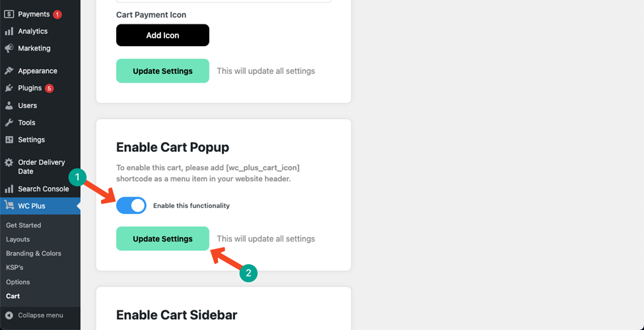Collapse the admin menu with arrow icon
This screenshot has height=330, width=644.
(9, 315)
